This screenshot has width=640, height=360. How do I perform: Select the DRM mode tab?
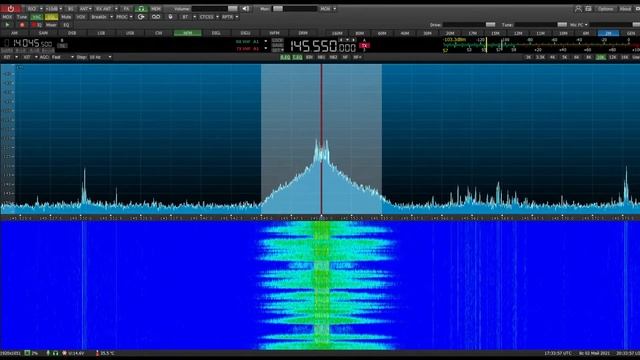(x=303, y=33)
